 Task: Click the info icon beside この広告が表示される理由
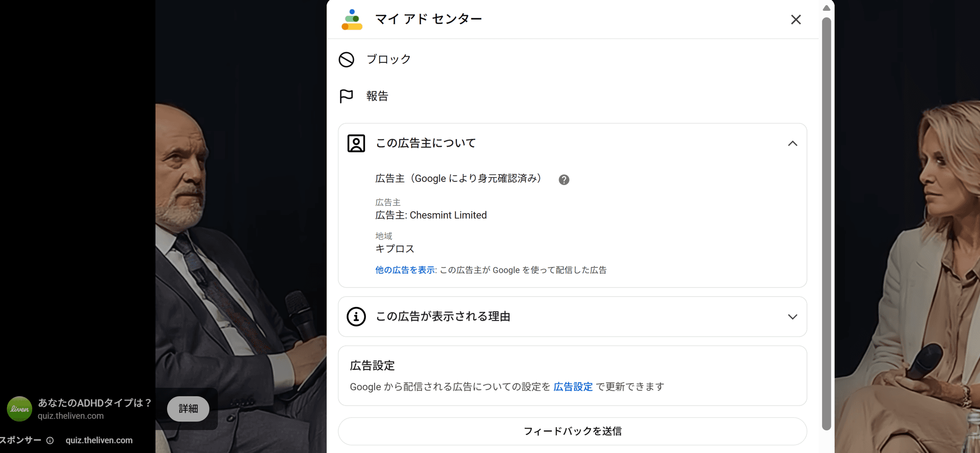tap(356, 317)
